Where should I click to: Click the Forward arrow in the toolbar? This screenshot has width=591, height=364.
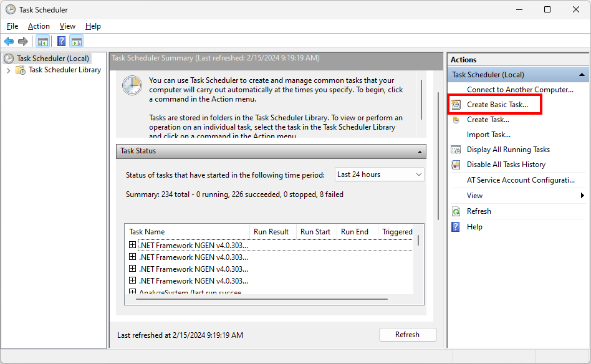[23, 42]
